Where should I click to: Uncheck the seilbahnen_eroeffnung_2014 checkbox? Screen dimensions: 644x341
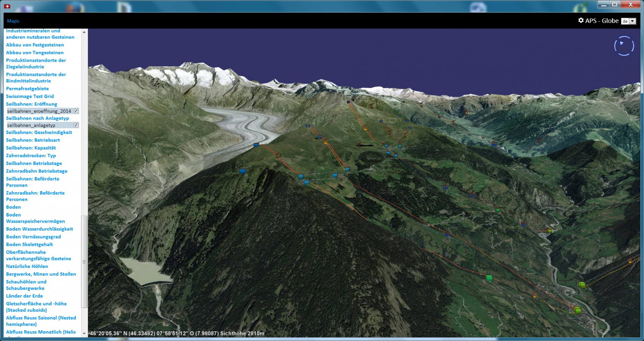(76, 111)
